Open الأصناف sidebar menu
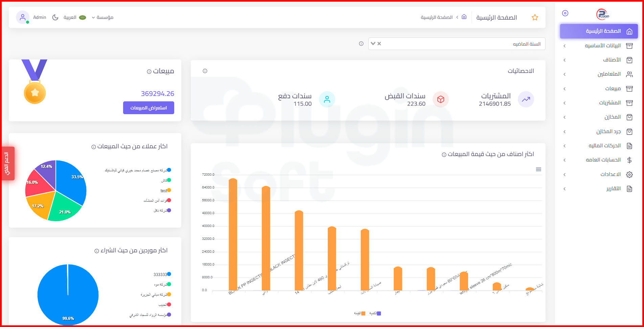Image resolution: width=644 pixels, height=327 pixels. (x=599, y=60)
